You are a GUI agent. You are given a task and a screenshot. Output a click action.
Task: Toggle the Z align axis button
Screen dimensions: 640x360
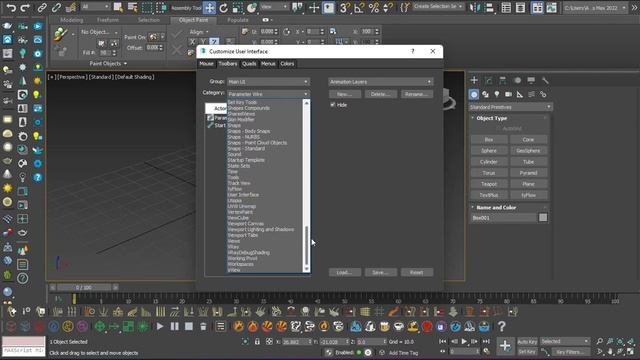pos(214,42)
